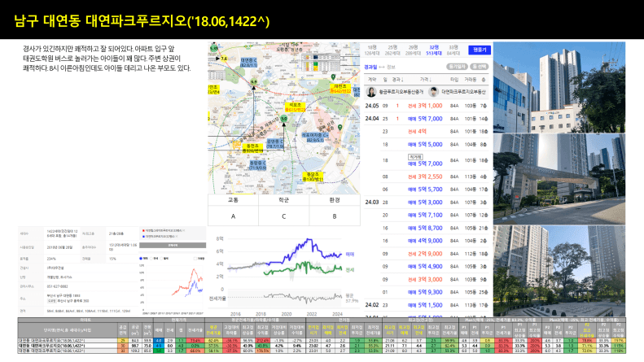Click the 석포초 yellow label on the map

(295, 107)
